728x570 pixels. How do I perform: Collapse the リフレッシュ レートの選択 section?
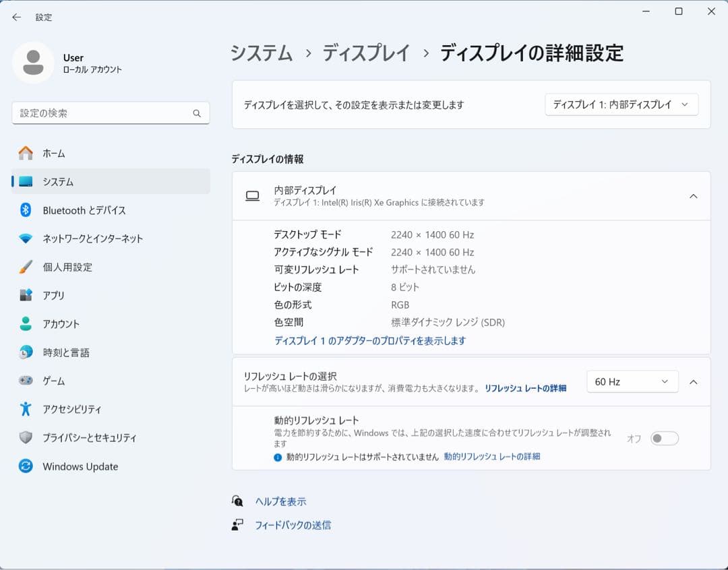[x=694, y=381]
